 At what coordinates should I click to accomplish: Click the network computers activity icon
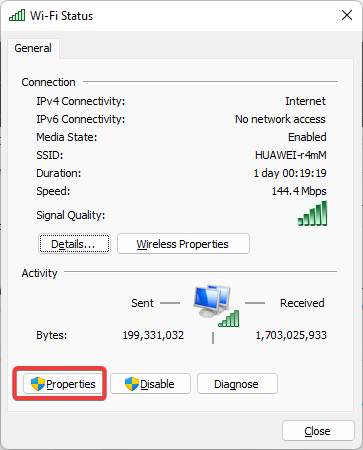coord(213,301)
